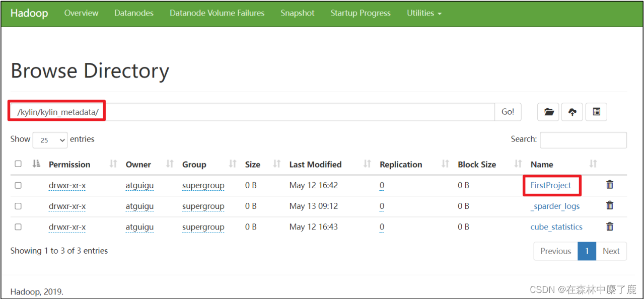Check the _sparder_logs row checkbox
Screen dimensions: 644x299
pos(18,206)
